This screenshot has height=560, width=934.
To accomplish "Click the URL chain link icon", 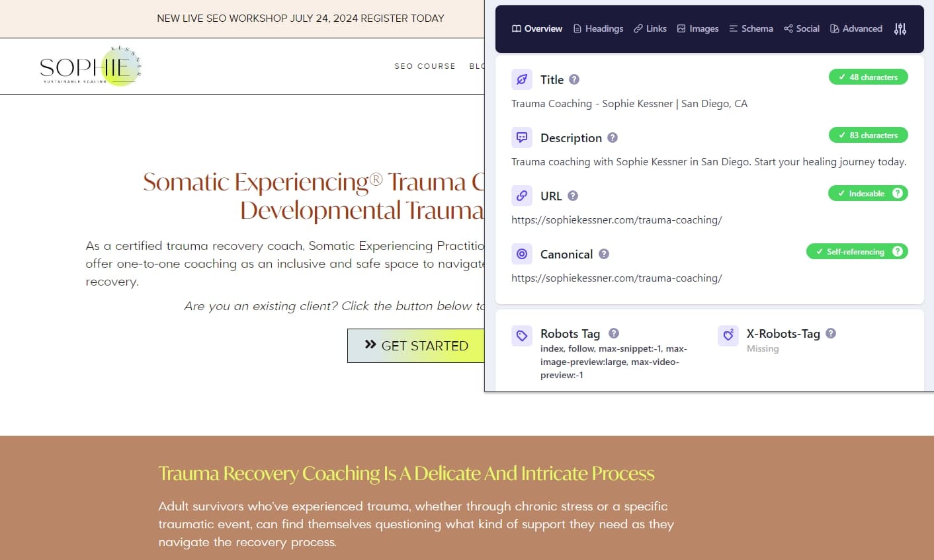I will pos(522,196).
